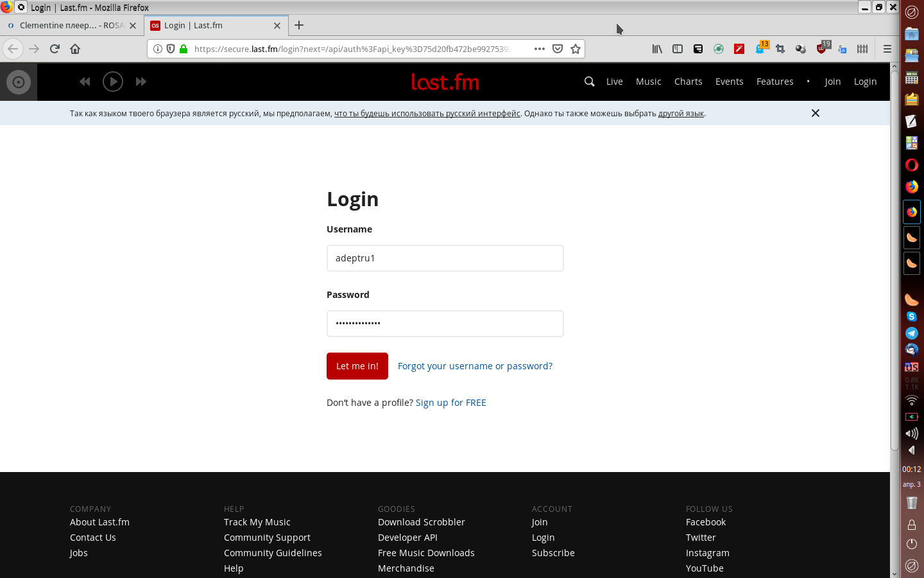Open Subscribe footer link

(553, 553)
